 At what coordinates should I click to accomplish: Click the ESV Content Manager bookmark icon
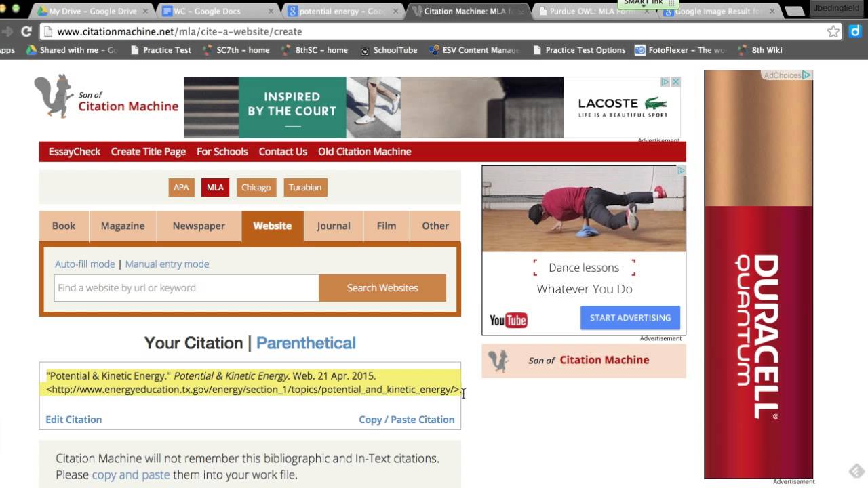[x=434, y=50]
